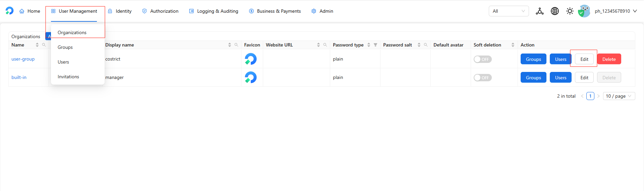Select Invitations from the dropdown menu

pyautogui.click(x=68, y=77)
